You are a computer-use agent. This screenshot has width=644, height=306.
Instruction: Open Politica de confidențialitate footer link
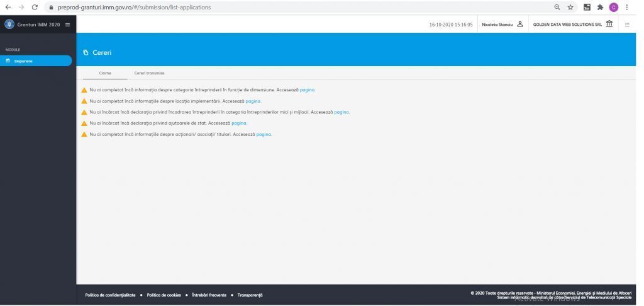point(110,295)
